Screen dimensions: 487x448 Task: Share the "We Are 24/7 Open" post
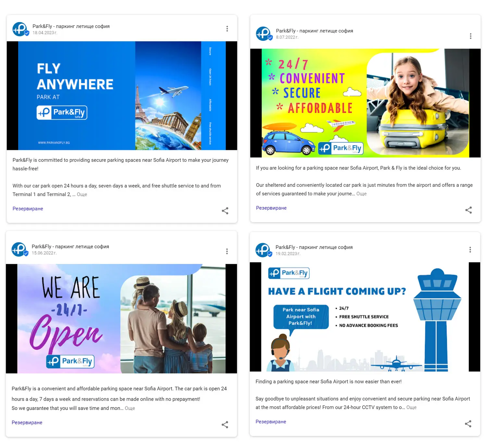tap(225, 425)
